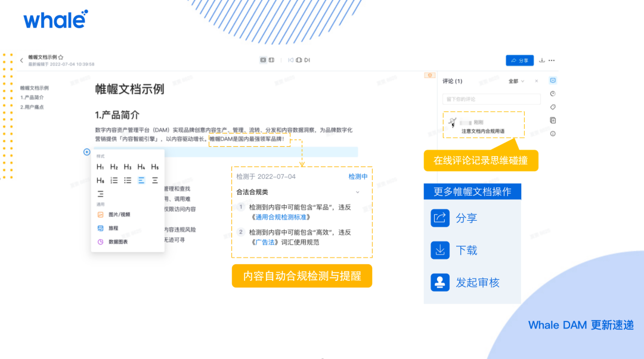Start the presentation mode icon
The image size is (644, 359).
(299, 60)
